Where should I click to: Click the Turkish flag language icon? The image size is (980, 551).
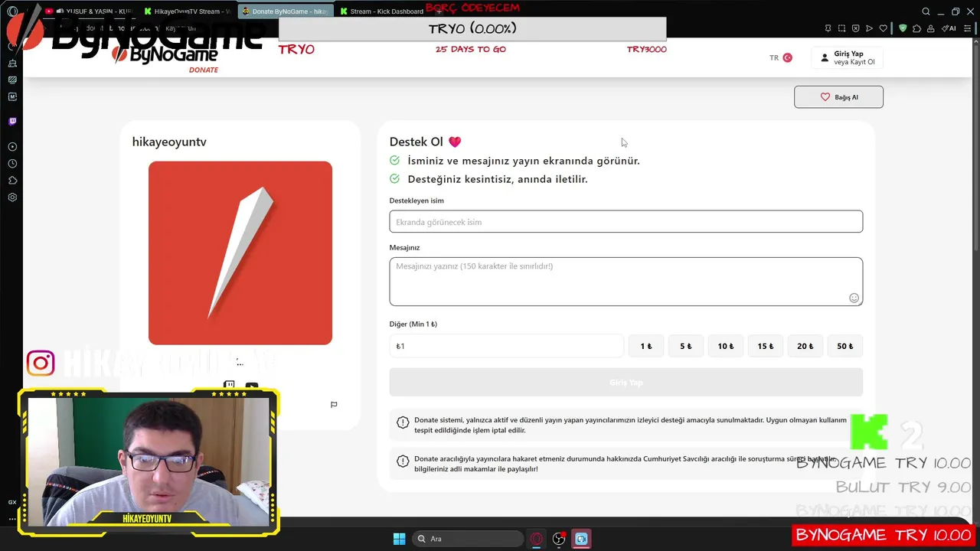coord(787,57)
